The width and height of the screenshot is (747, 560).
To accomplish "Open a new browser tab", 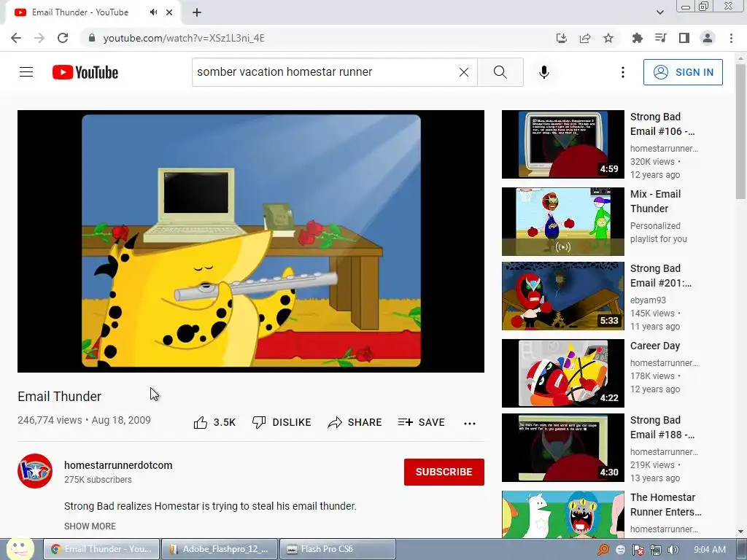I will [x=197, y=12].
